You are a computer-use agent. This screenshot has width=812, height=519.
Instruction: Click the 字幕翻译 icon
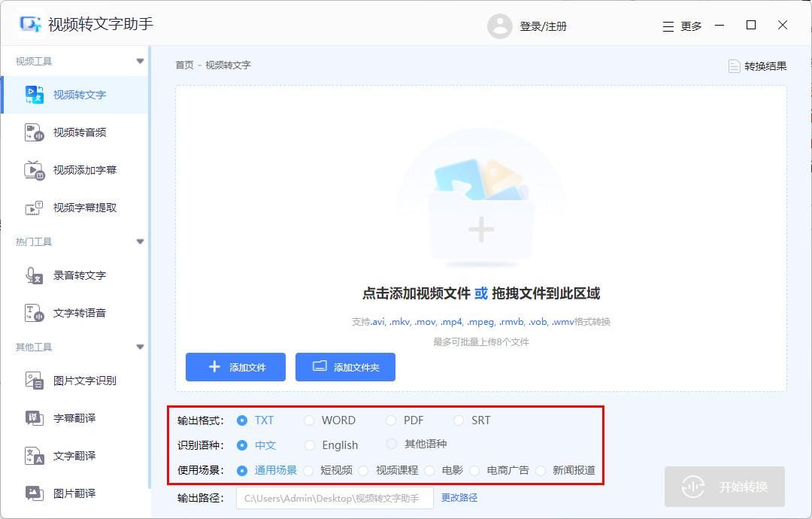click(34, 418)
